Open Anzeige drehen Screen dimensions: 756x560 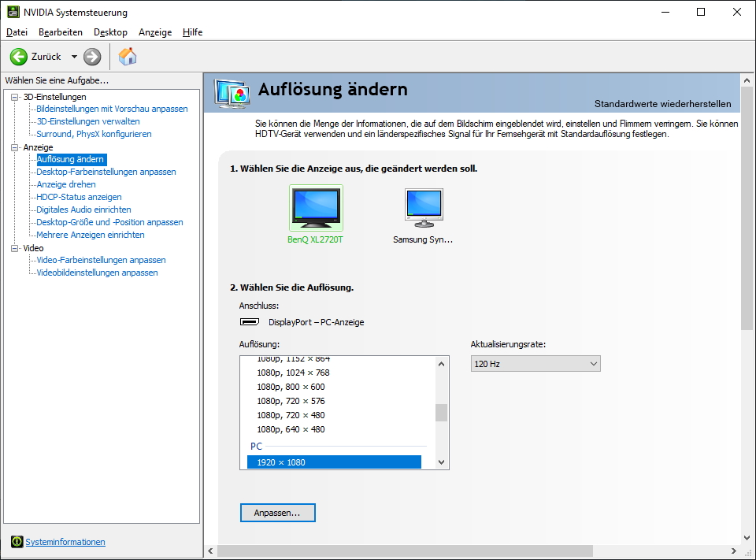click(x=66, y=184)
